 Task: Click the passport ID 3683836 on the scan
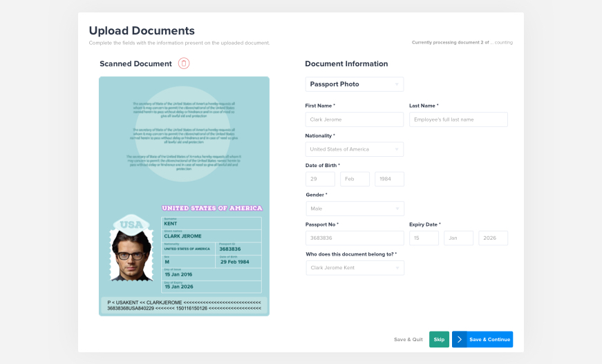[x=230, y=249]
